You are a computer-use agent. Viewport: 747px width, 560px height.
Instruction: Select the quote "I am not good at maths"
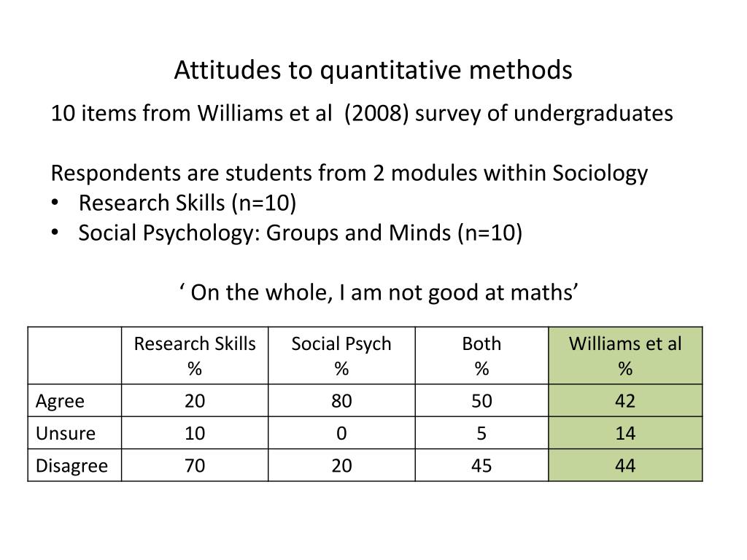pos(379,292)
